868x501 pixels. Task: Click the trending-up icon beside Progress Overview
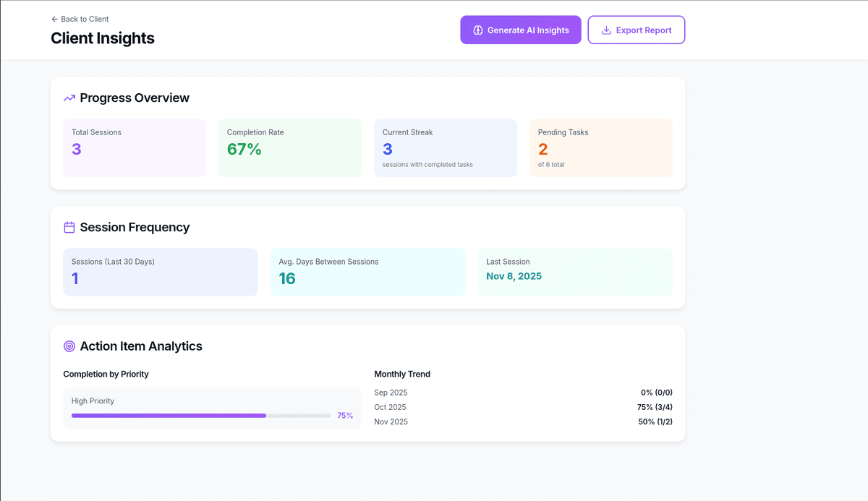click(x=69, y=98)
